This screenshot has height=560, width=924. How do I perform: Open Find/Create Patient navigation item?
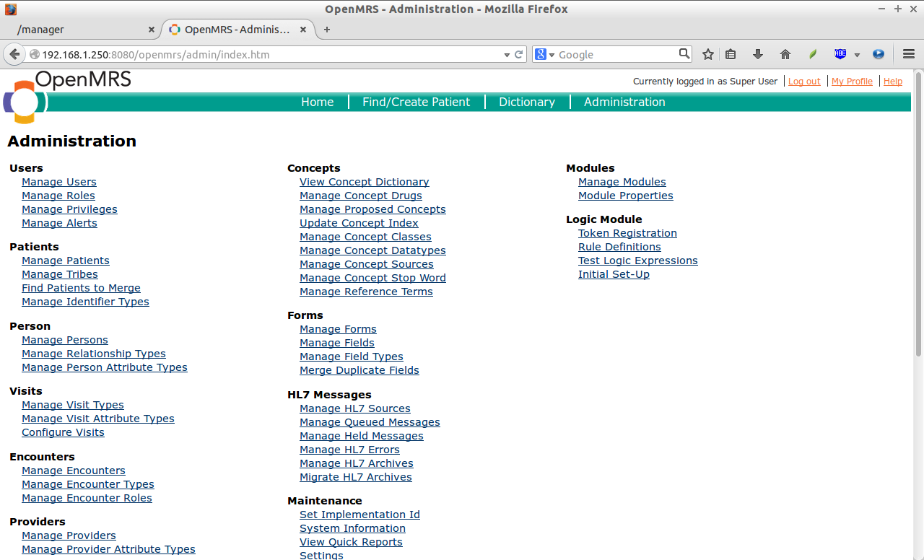pyautogui.click(x=416, y=102)
